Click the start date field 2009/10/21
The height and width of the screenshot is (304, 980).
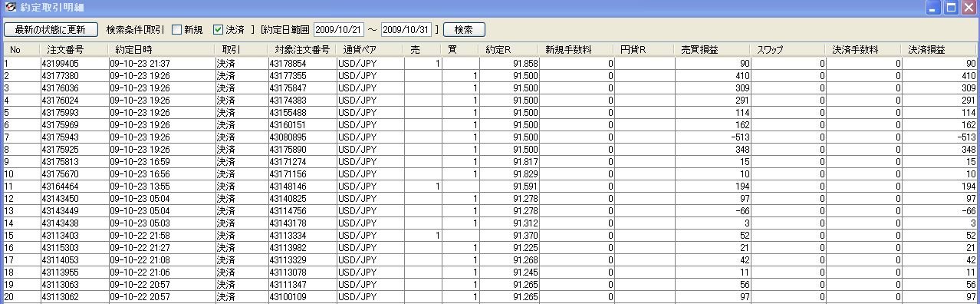[x=338, y=30]
